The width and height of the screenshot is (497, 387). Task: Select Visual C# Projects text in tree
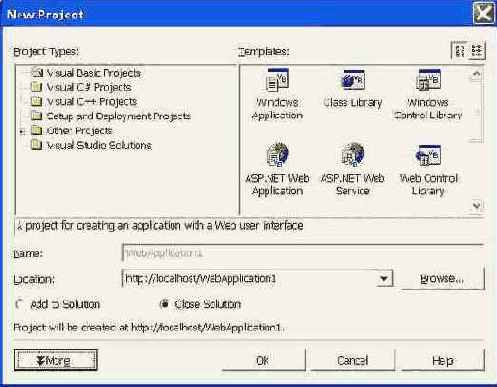[89, 87]
